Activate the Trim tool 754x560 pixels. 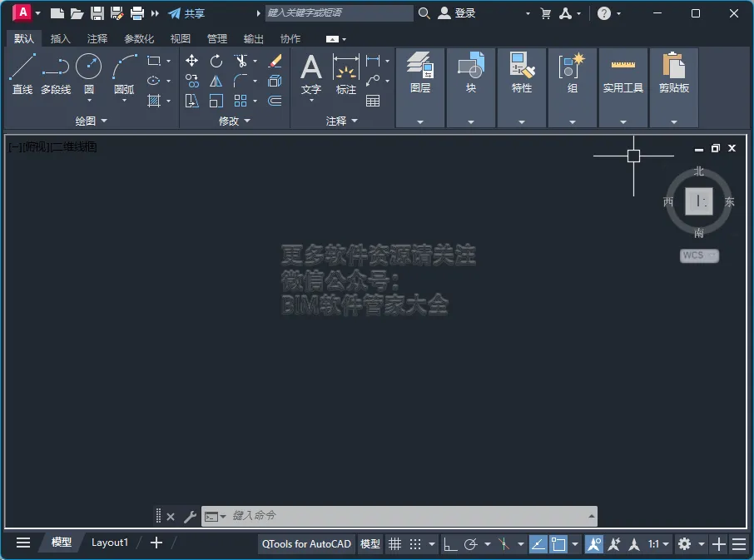(241, 61)
